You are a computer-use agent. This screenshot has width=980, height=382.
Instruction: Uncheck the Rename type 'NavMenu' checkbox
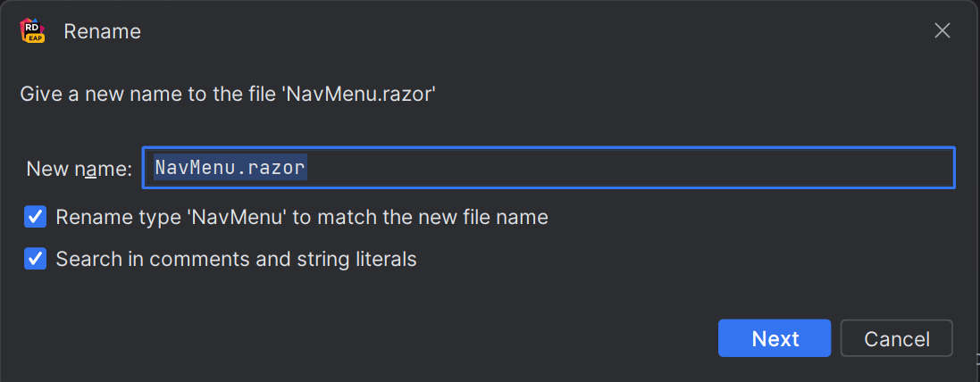point(36,217)
